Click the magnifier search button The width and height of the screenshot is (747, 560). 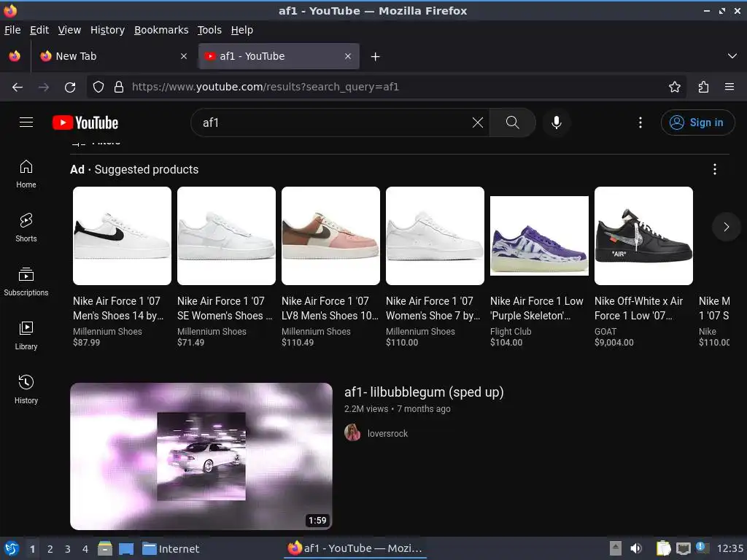coord(512,122)
